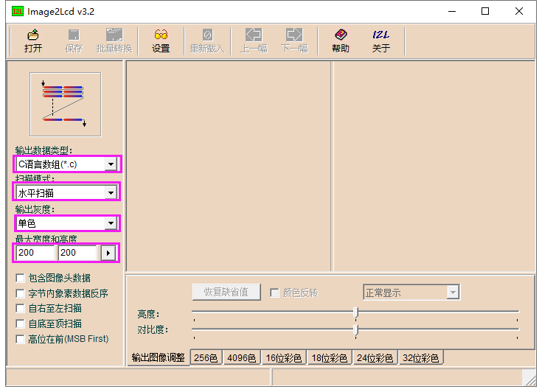Switch to the 256色 tab

[206, 358]
